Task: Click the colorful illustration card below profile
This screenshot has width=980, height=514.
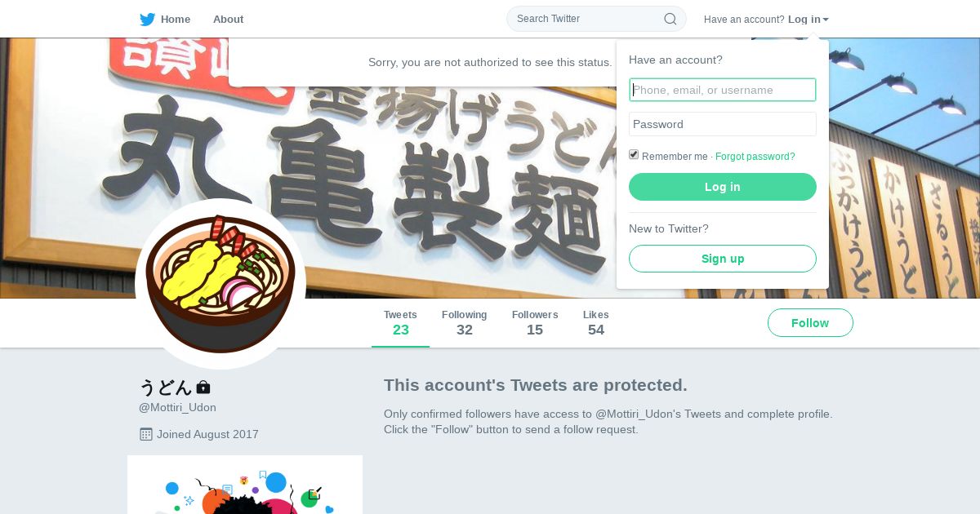Action: (x=245, y=485)
